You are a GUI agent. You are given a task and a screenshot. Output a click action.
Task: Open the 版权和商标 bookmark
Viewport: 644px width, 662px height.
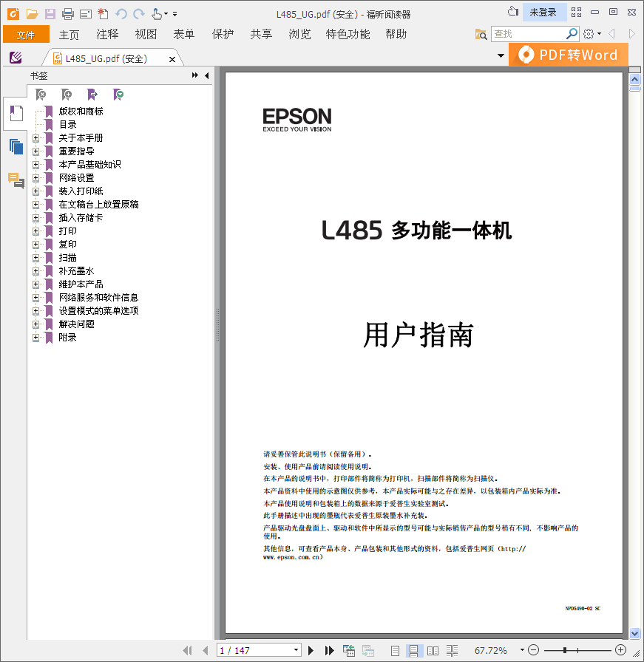[81, 112]
